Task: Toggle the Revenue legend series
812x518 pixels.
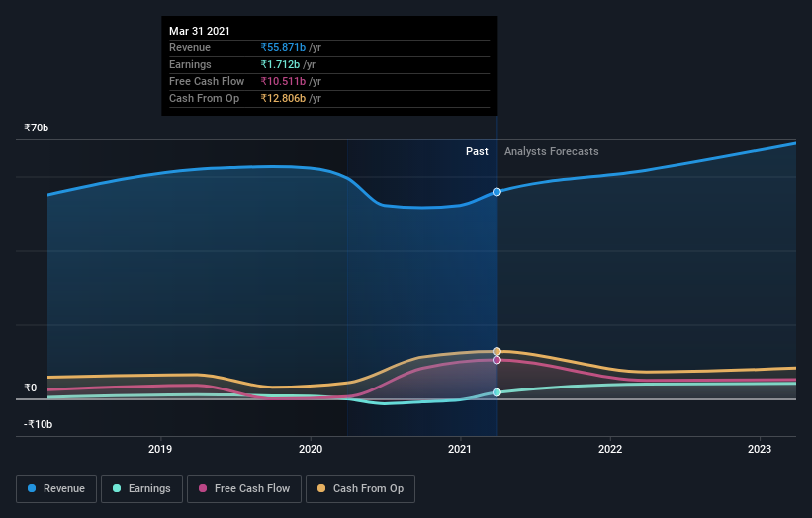Action: [56, 489]
